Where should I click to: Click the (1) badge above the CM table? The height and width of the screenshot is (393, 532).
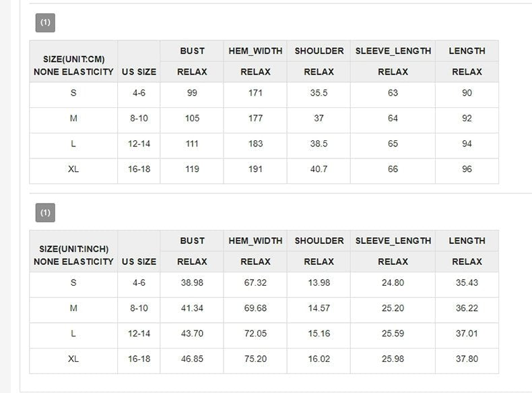[45, 23]
